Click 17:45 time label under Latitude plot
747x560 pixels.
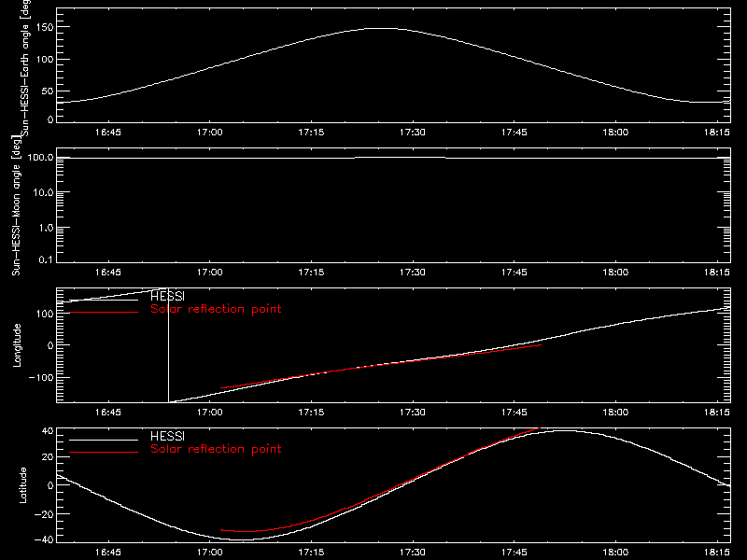514,553
